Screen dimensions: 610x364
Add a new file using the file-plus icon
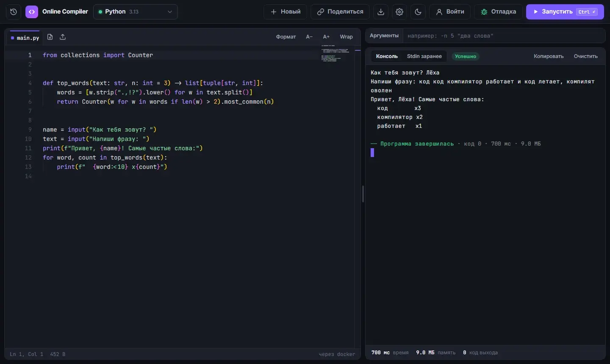coord(50,37)
